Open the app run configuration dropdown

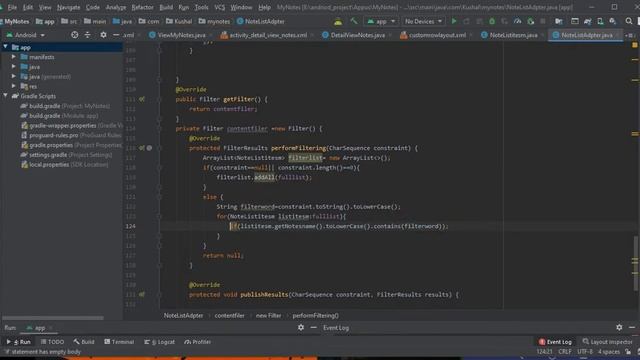(x=381, y=21)
